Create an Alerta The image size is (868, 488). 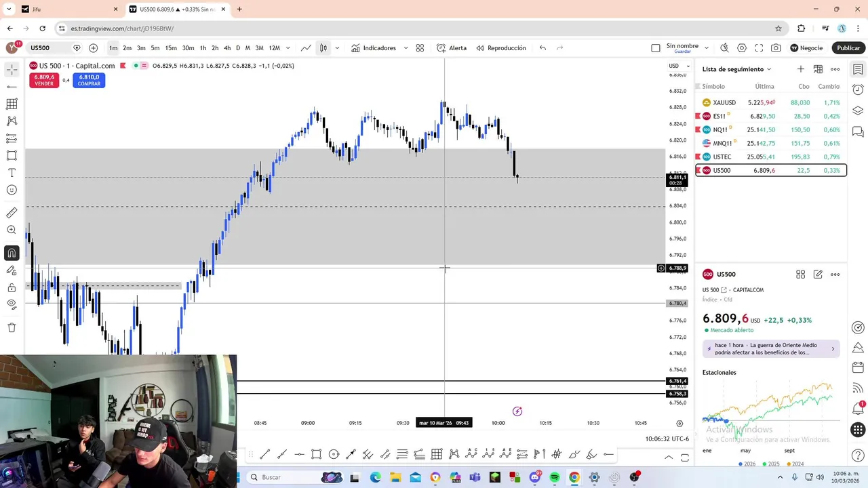(x=452, y=48)
